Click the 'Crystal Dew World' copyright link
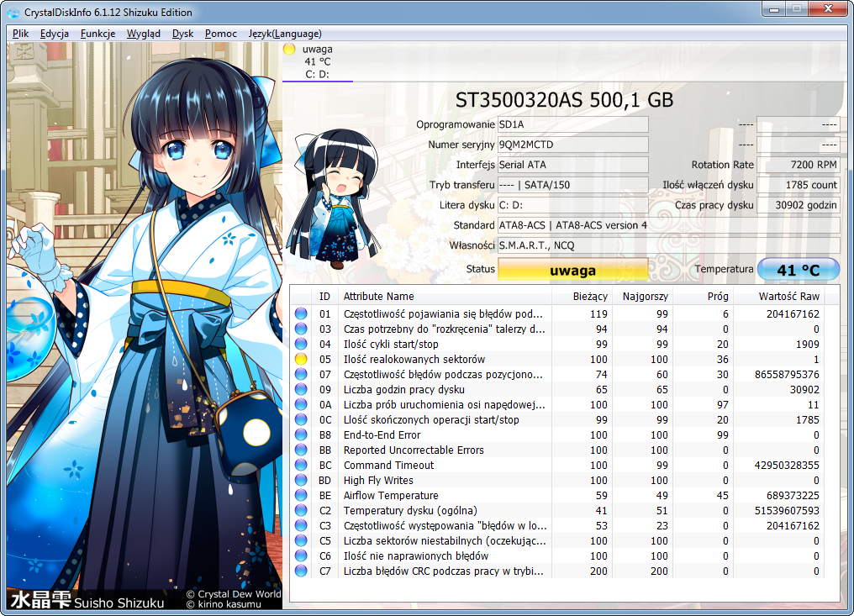 [x=235, y=593]
